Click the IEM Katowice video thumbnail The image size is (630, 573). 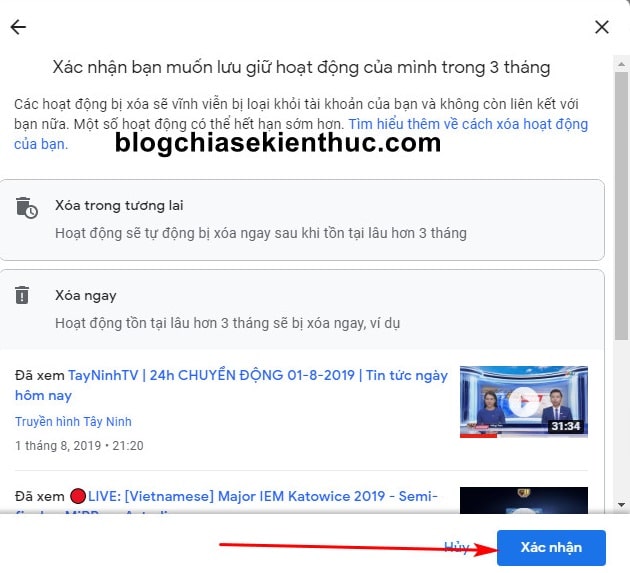pyautogui.click(x=524, y=500)
